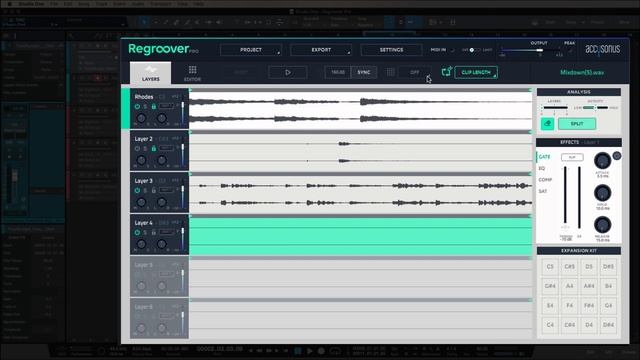This screenshot has height=360, width=640.
Task: Click the SPLIT button
Action: click(577, 124)
